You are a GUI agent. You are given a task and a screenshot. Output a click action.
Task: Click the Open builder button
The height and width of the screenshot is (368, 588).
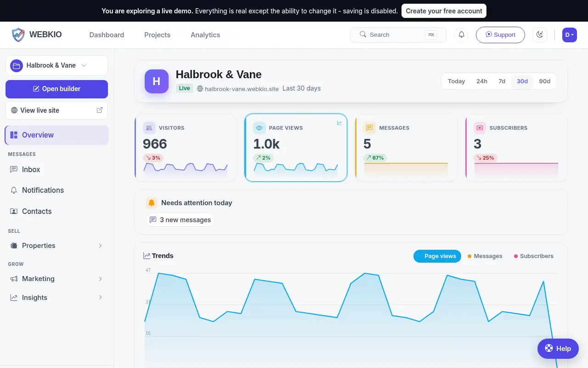click(x=57, y=89)
